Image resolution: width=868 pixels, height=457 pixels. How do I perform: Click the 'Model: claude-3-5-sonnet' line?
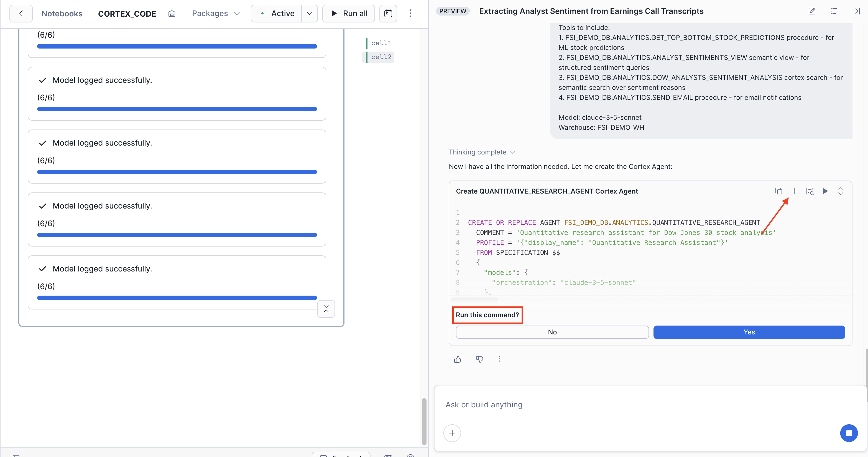(x=600, y=117)
